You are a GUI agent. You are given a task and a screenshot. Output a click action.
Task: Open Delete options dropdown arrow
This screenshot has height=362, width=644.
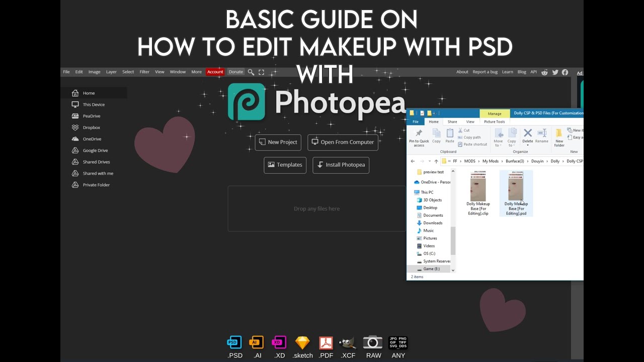coord(528,145)
